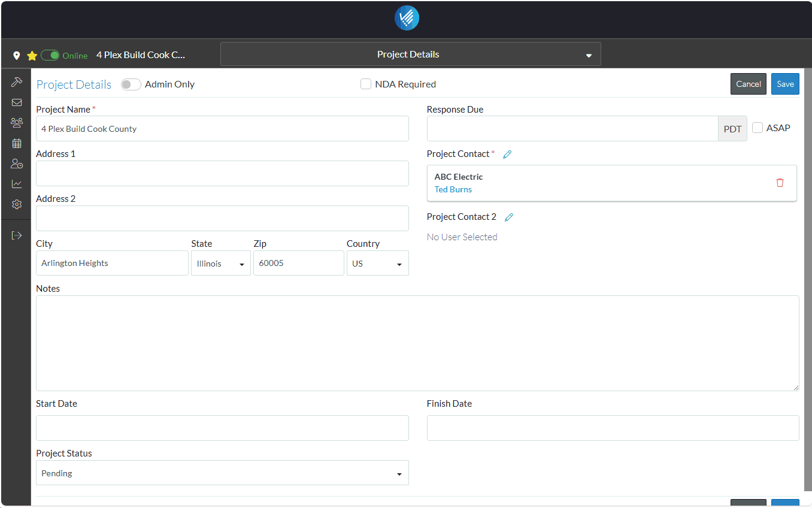Open the State dropdown showing Illinois
Screen dimensions: 812x508
tap(221, 264)
